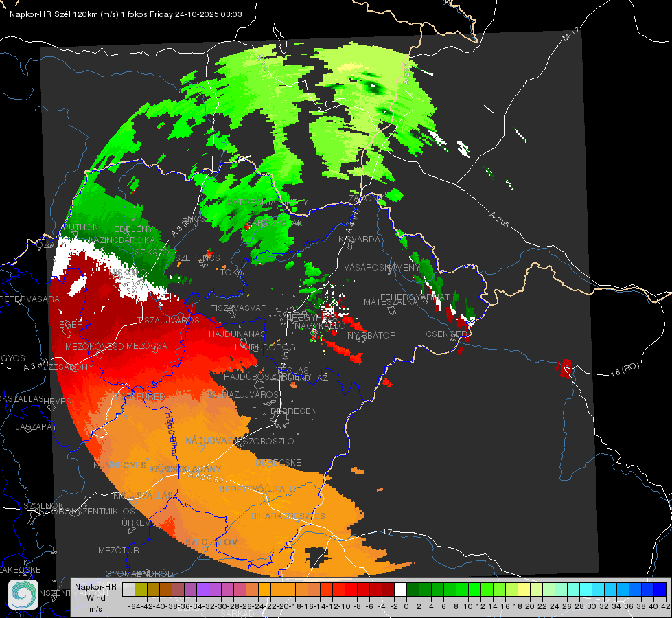Viewport: 672px width, 618px height.
Task: Click the HAJDÚNÁNÁS town label
Action: [x=237, y=334]
